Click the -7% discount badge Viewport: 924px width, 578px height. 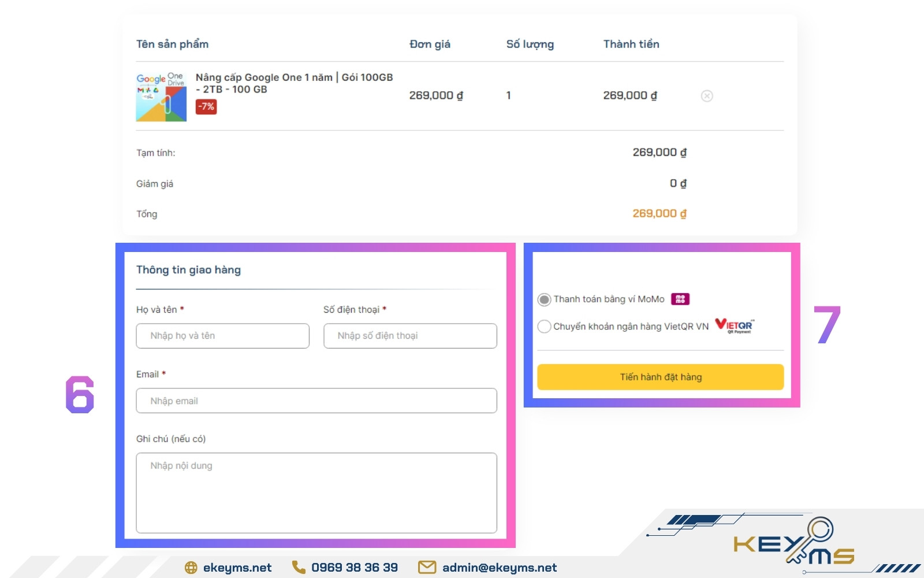(x=206, y=106)
